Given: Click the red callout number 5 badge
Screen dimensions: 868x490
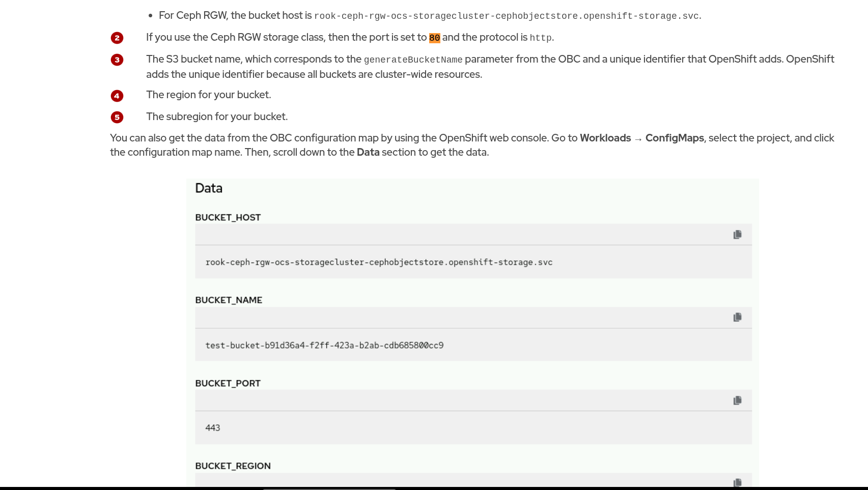Looking at the screenshot, I should [x=117, y=118].
